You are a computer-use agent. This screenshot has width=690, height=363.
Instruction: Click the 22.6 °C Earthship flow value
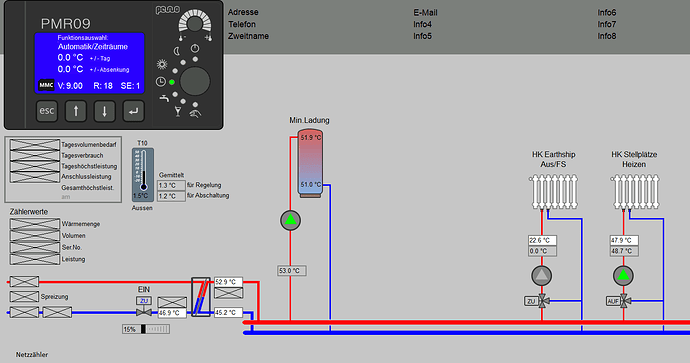click(x=542, y=240)
